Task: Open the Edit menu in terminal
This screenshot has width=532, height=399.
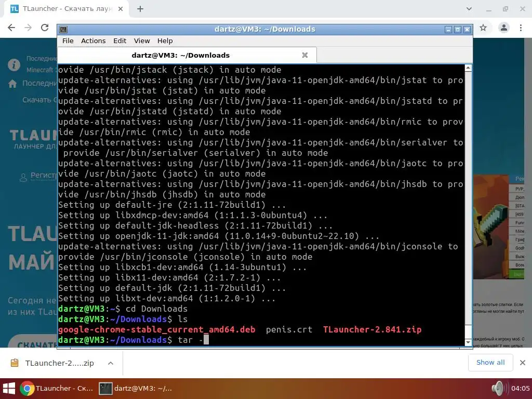Action: [x=120, y=41]
